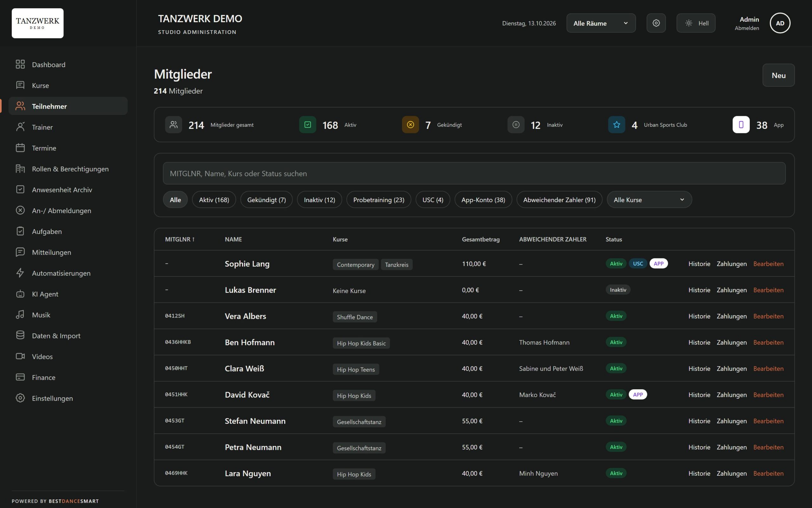Image resolution: width=812 pixels, height=508 pixels.
Task: Click the settings gear icon in header
Action: (656, 23)
